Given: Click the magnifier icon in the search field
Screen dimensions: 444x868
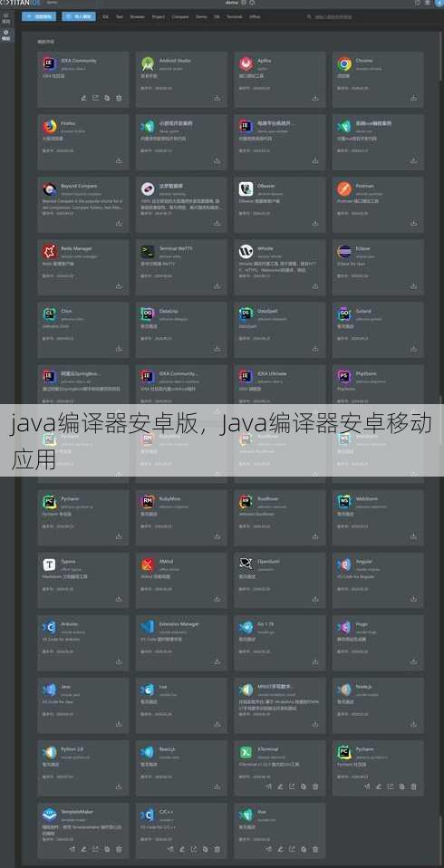Looking at the screenshot, I should point(310,16).
